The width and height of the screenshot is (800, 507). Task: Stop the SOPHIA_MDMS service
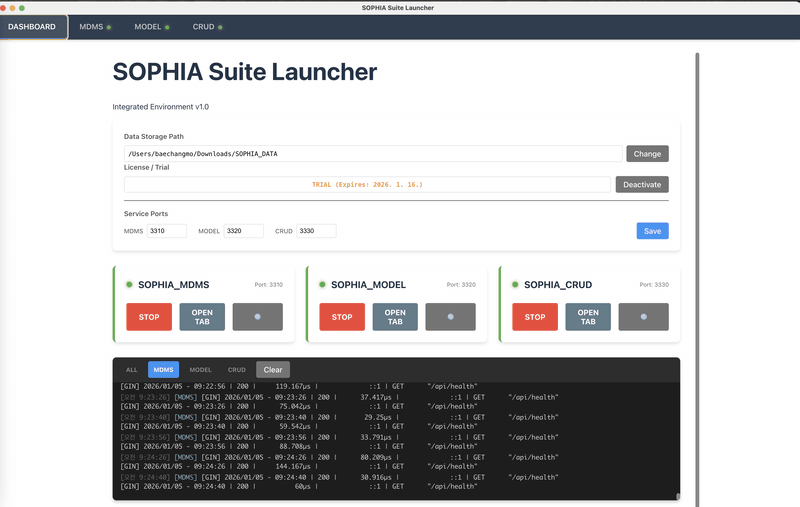(x=149, y=317)
